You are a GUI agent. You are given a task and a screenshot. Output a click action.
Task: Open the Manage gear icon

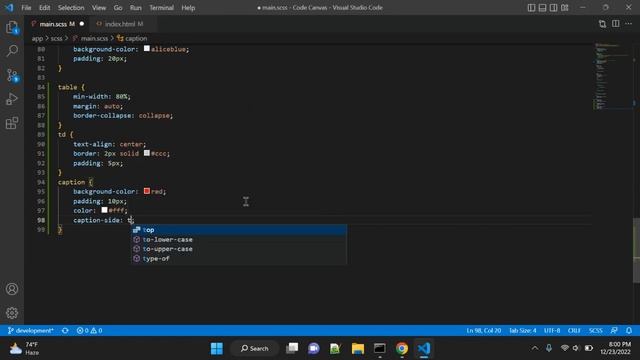click(12, 313)
